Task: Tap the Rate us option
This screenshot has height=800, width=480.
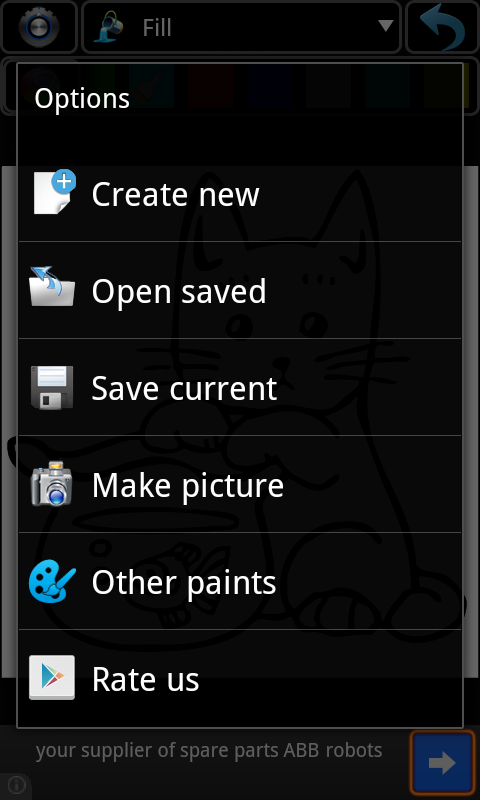Action: (x=240, y=678)
